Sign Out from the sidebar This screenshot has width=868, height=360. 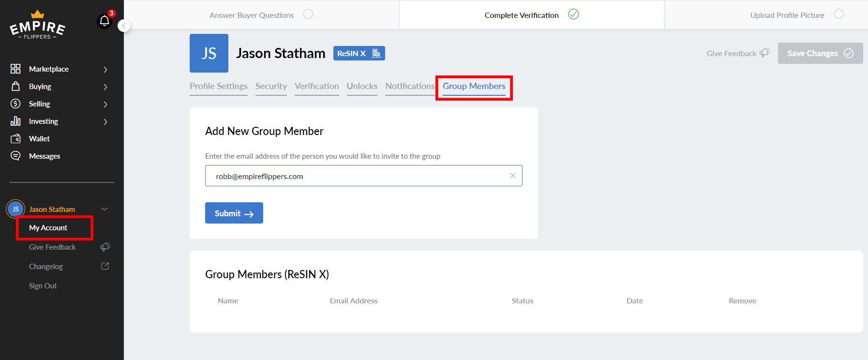coord(43,285)
